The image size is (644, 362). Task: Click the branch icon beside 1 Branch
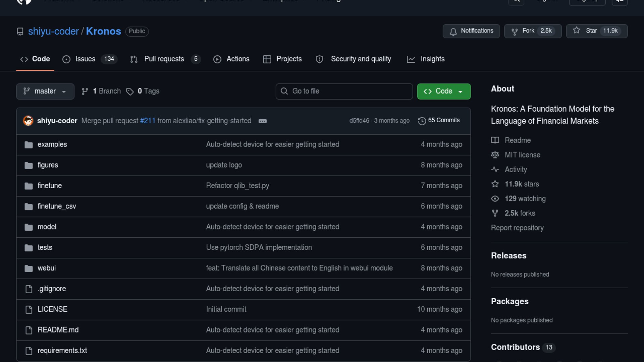(85, 91)
